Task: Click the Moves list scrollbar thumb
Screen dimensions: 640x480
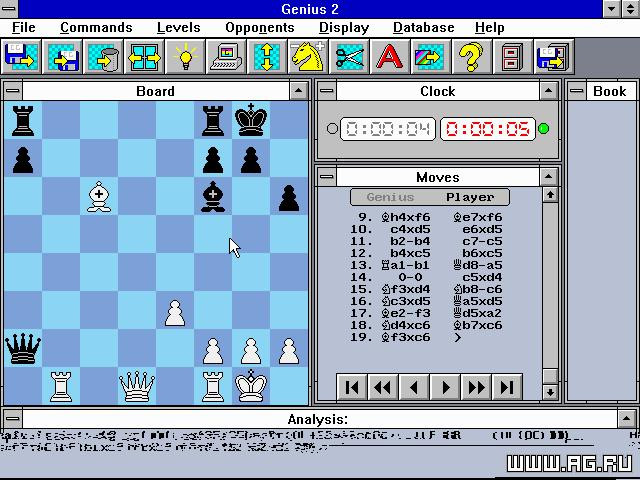Action: coord(550,376)
